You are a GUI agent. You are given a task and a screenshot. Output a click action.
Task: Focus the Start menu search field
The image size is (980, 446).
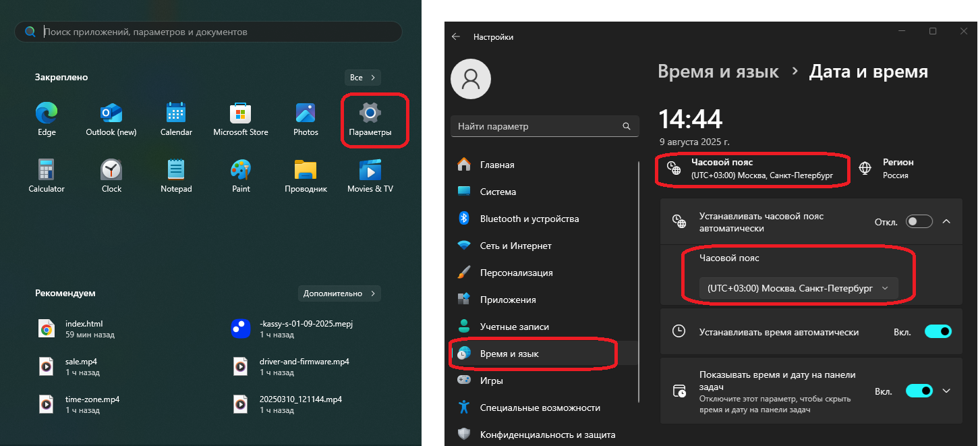point(208,32)
